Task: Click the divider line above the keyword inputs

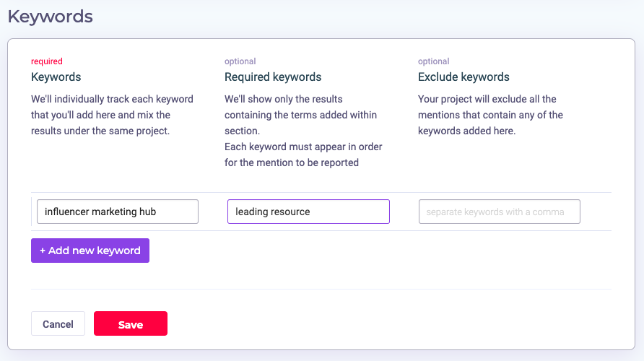Action: [321, 193]
